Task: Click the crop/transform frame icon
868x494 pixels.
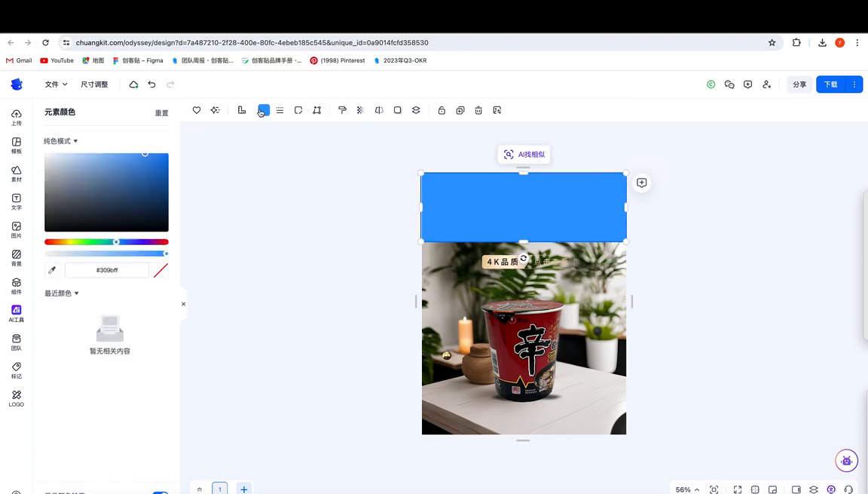Action: click(x=316, y=110)
